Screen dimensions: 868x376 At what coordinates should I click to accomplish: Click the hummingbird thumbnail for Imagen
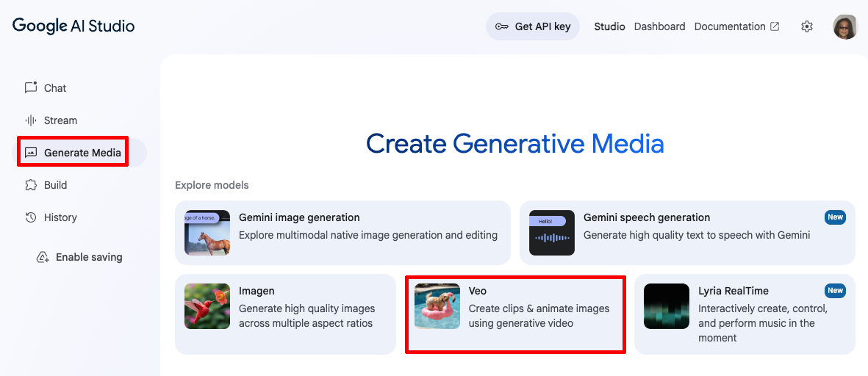pos(207,306)
